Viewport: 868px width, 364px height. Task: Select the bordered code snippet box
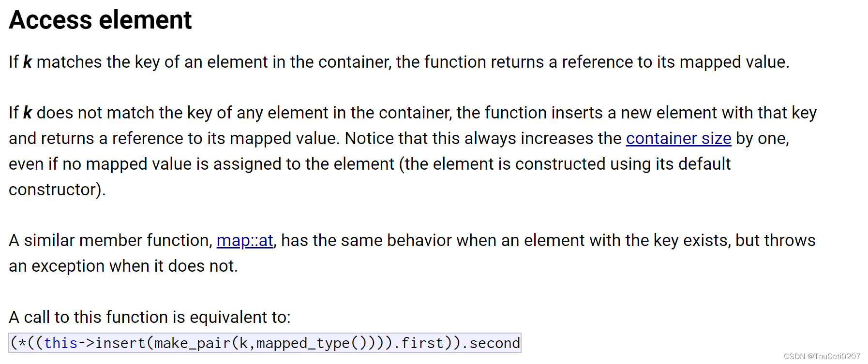265,343
